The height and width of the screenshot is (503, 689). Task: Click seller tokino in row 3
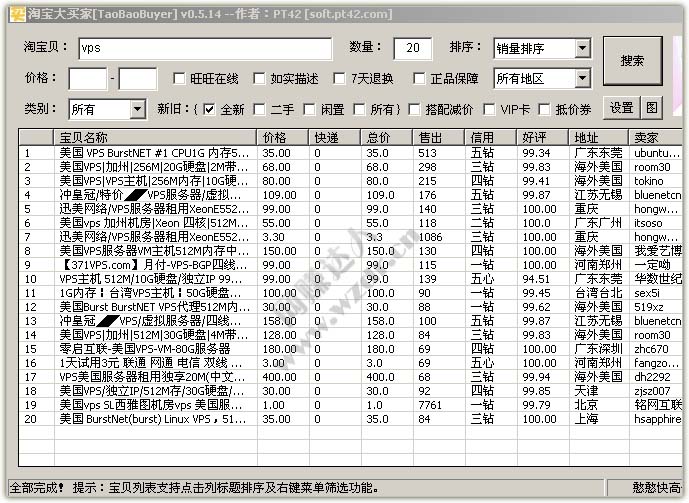click(x=649, y=181)
